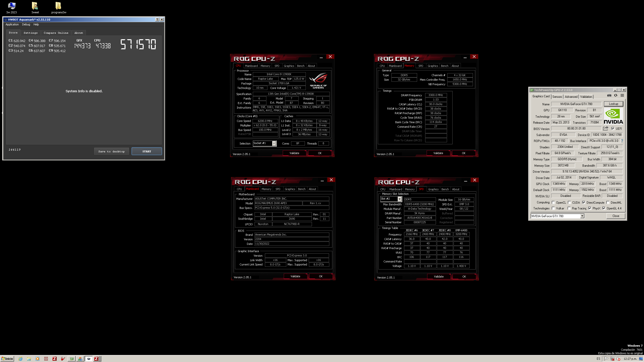Screen dimensions: 644x362
Task: Click Save to desktop in Aquamark
Action: click(111, 151)
